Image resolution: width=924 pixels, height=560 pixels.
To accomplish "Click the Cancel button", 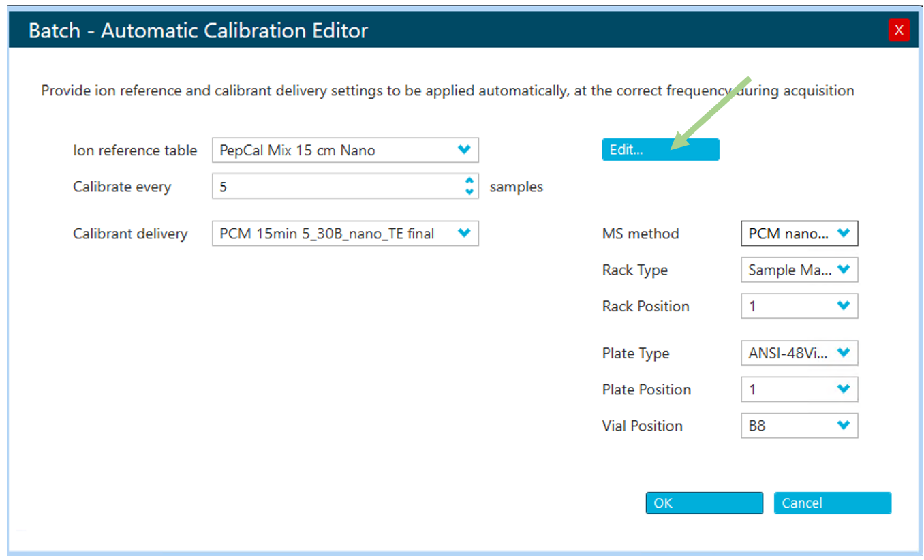I will click(x=832, y=503).
